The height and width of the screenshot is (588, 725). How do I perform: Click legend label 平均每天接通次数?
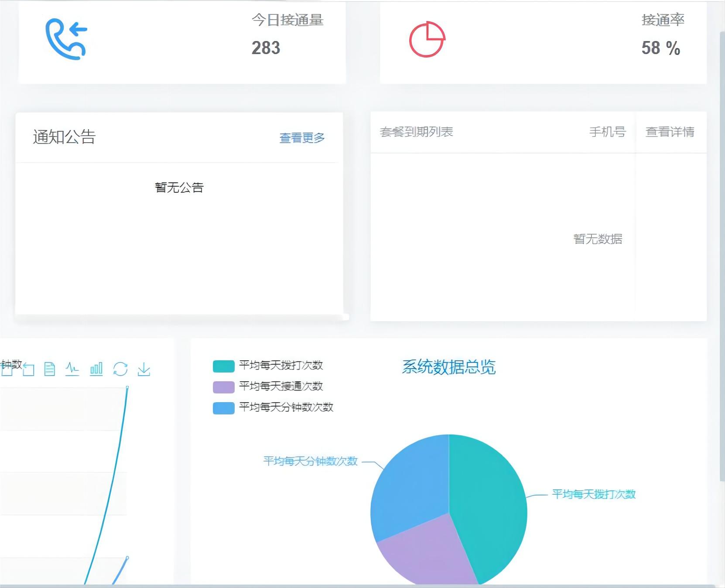pyautogui.click(x=281, y=386)
